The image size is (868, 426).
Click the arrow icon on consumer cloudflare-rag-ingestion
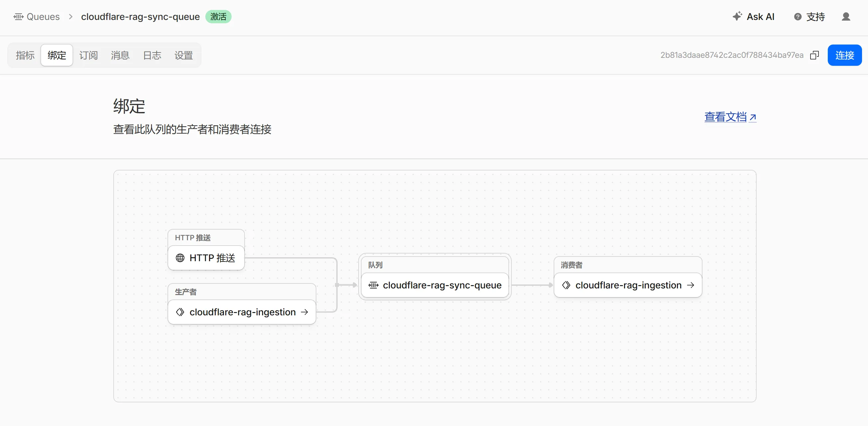click(691, 285)
